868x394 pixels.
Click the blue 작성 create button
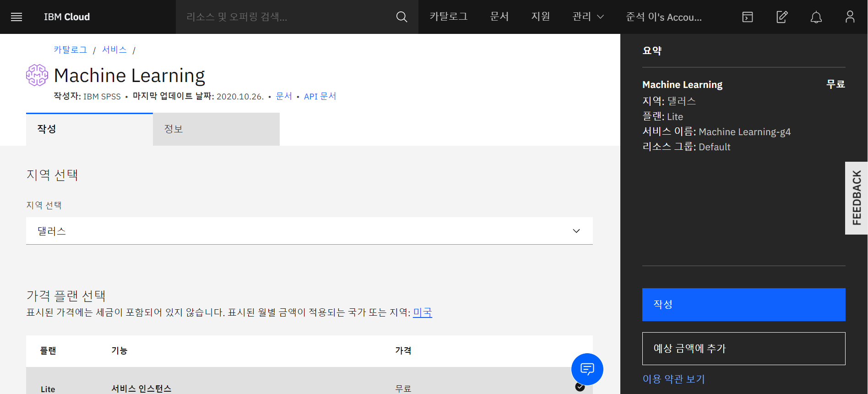point(743,305)
